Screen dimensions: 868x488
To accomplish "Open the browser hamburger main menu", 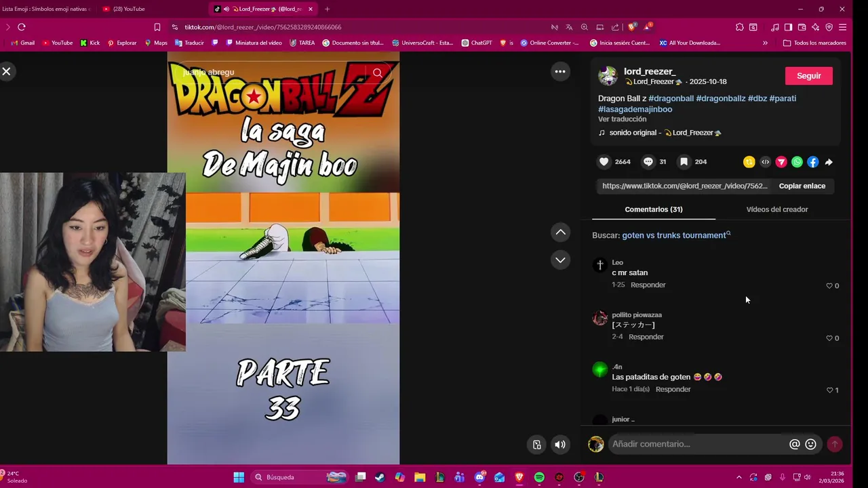I will [842, 27].
